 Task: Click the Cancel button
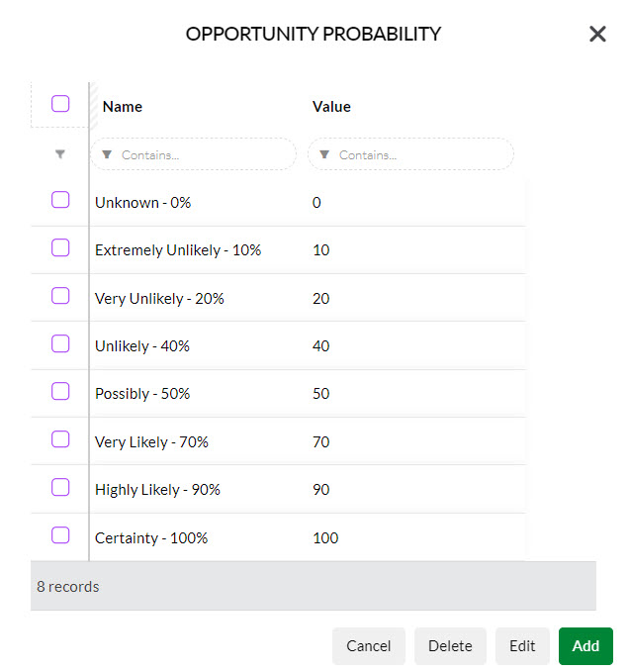pyautogui.click(x=369, y=646)
